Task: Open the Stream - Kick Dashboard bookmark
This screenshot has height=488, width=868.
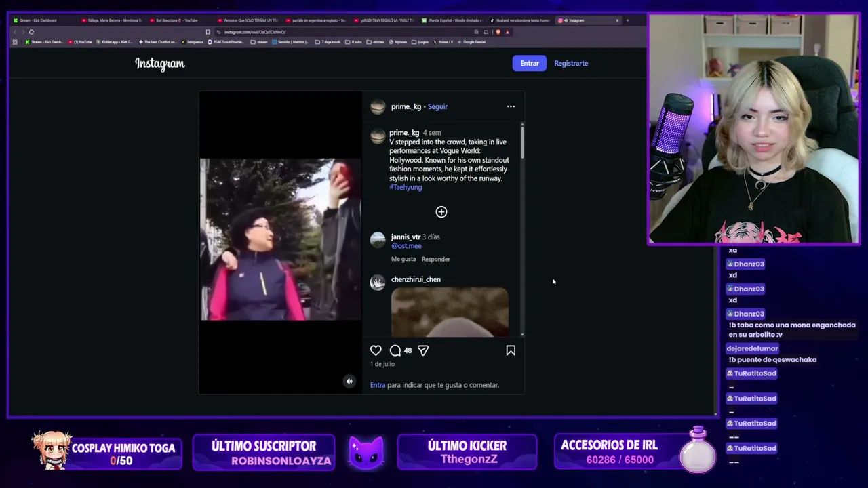Action: (44, 42)
